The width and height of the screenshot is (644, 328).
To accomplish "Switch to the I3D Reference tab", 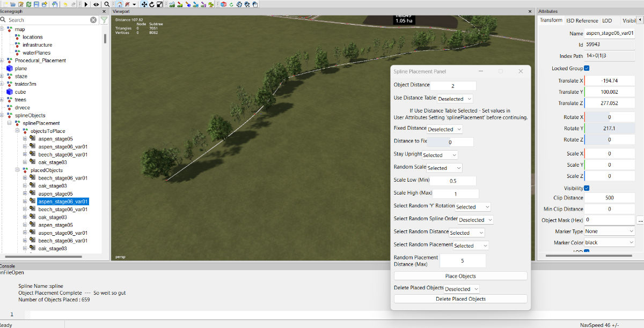I will pyautogui.click(x=582, y=20).
